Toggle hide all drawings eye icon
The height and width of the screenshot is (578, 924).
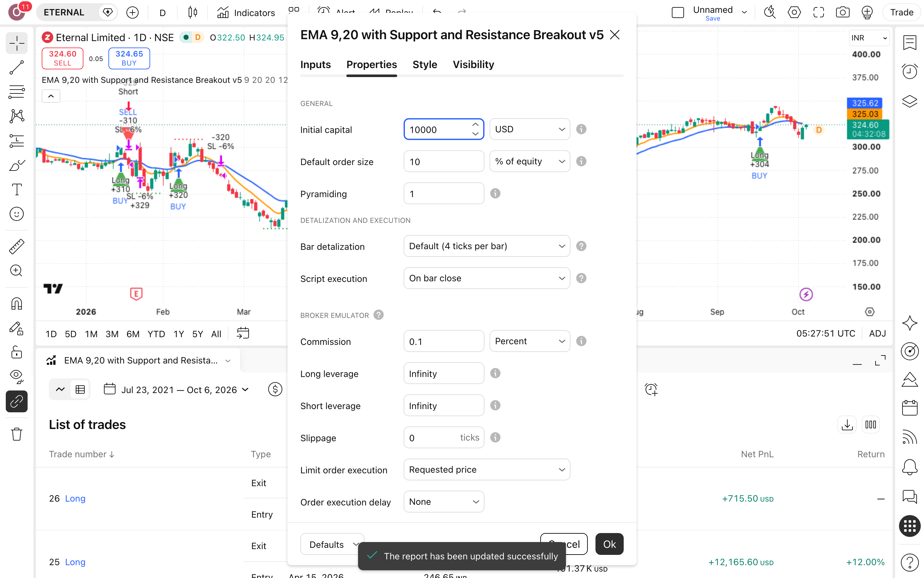point(16,377)
